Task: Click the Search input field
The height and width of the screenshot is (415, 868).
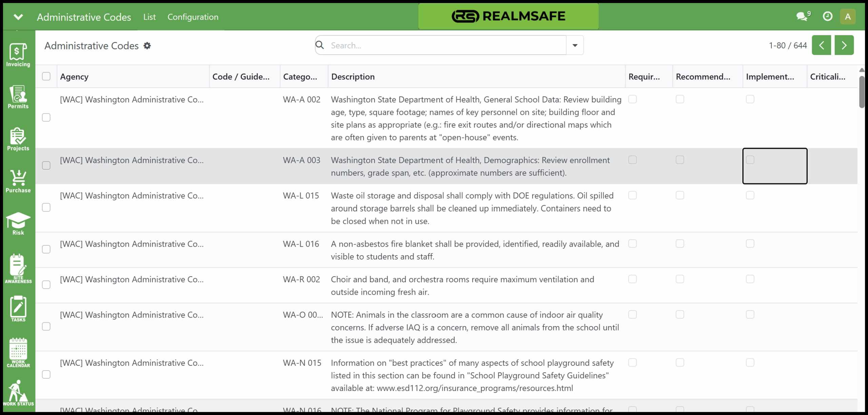Action: (447, 45)
